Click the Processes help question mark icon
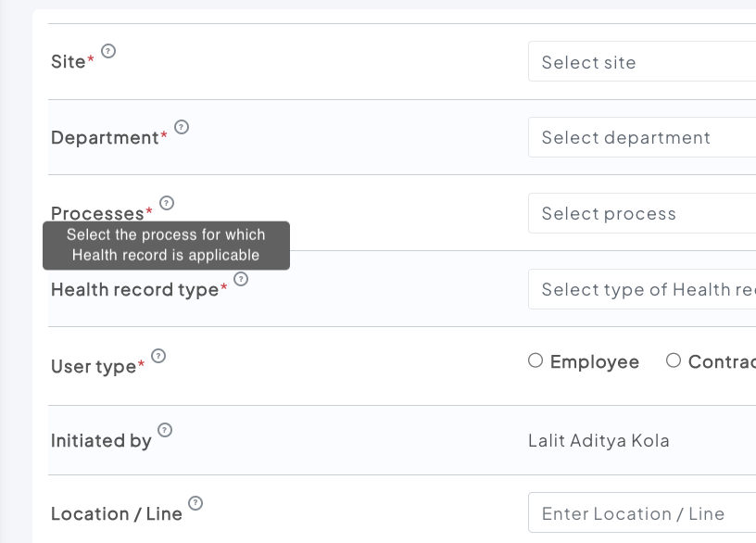This screenshot has height=543, width=756. 167,202
